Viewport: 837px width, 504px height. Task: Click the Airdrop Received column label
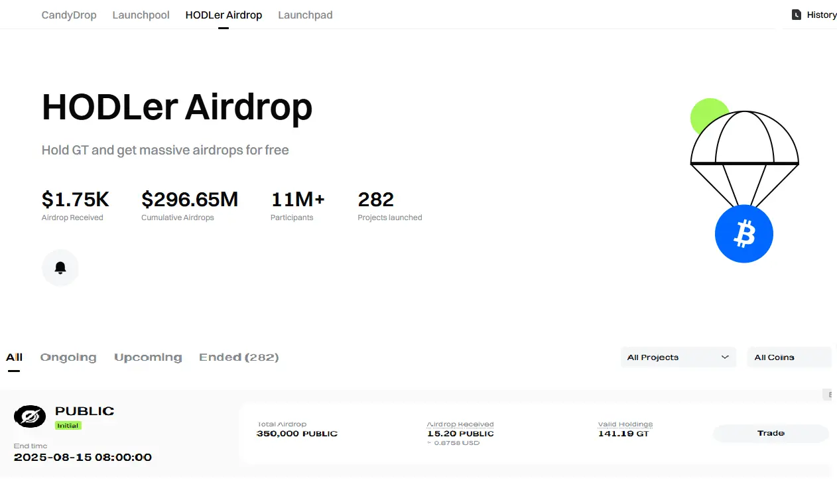pos(460,424)
